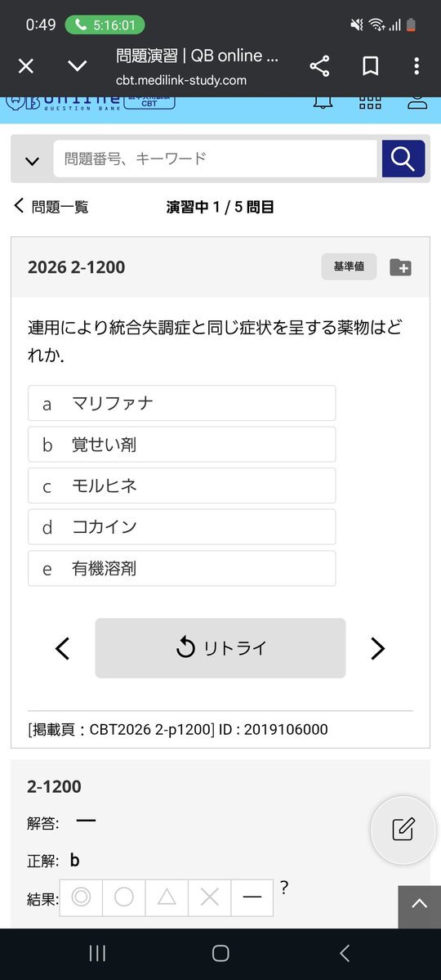Tap the share icon in browser bar
441x980 pixels.
point(319,65)
